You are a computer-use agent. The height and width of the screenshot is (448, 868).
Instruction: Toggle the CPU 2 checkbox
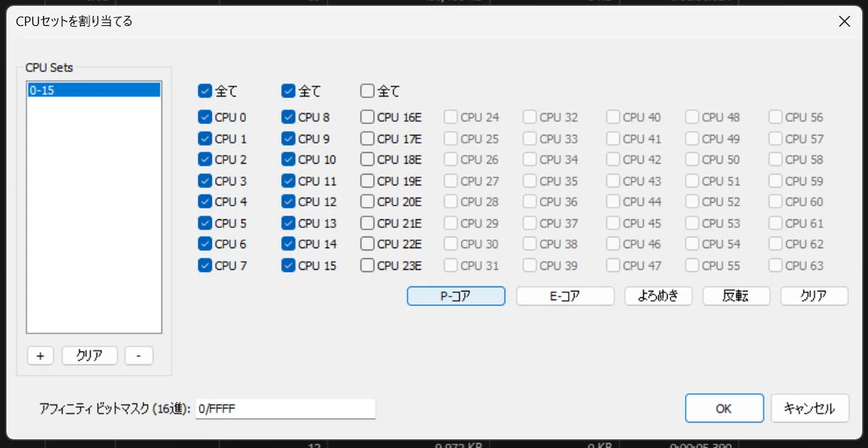205,159
